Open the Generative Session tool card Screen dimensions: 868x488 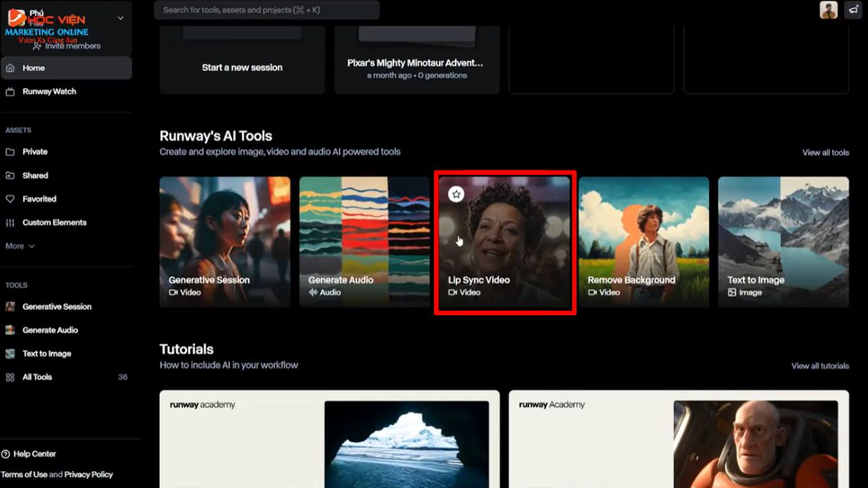click(225, 242)
